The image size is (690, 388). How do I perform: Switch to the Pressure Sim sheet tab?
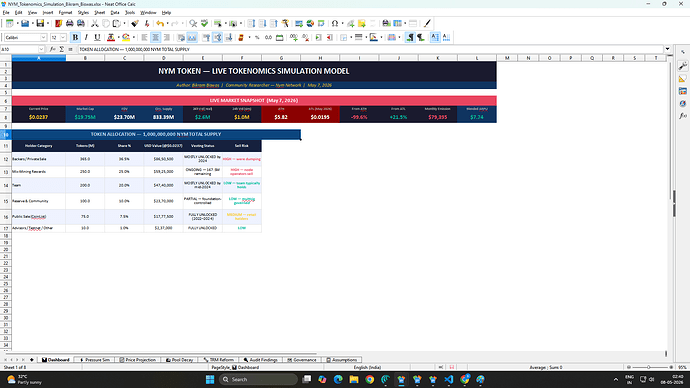[95, 360]
